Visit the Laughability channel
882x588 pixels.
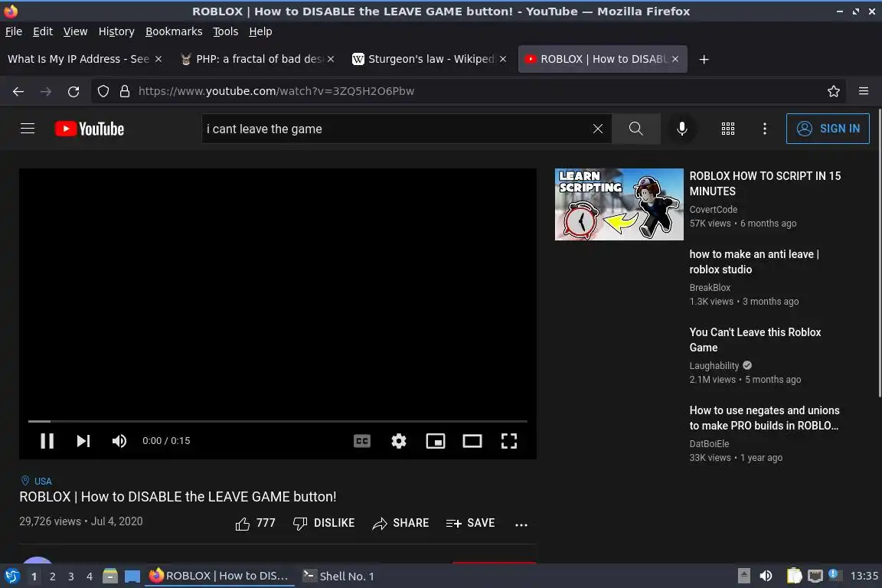point(714,366)
